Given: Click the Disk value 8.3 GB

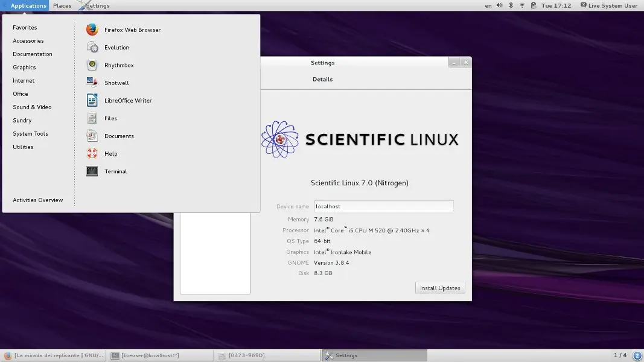Looking at the screenshot, I should pos(323,273).
